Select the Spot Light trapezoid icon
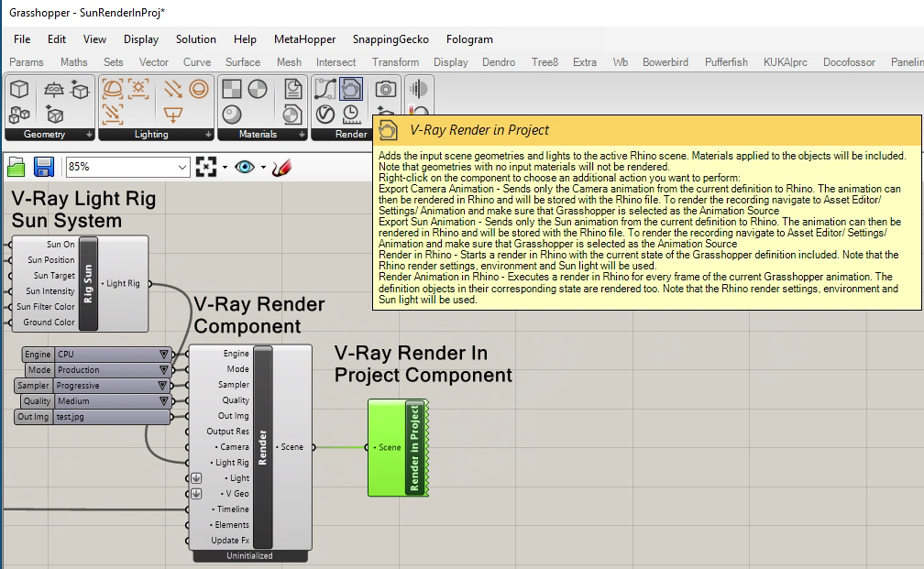Screen dimensions: 924x569 (172, 115)
